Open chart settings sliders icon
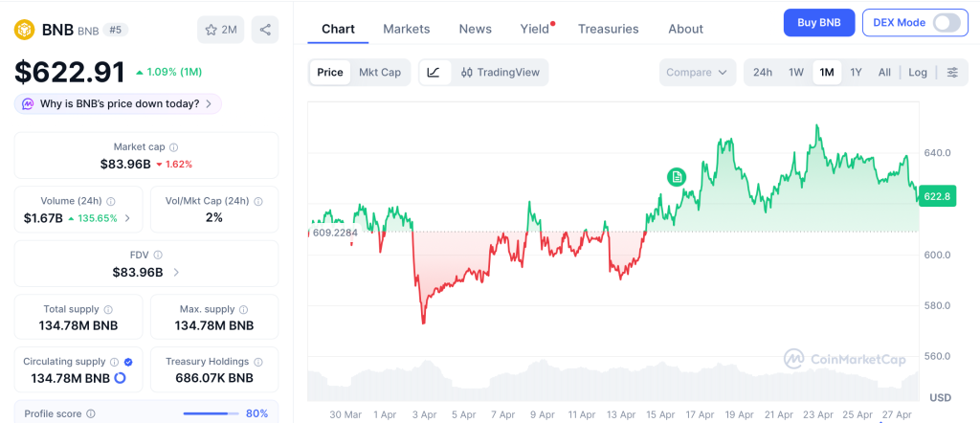980x423 pixels. (x=952, y=73)
